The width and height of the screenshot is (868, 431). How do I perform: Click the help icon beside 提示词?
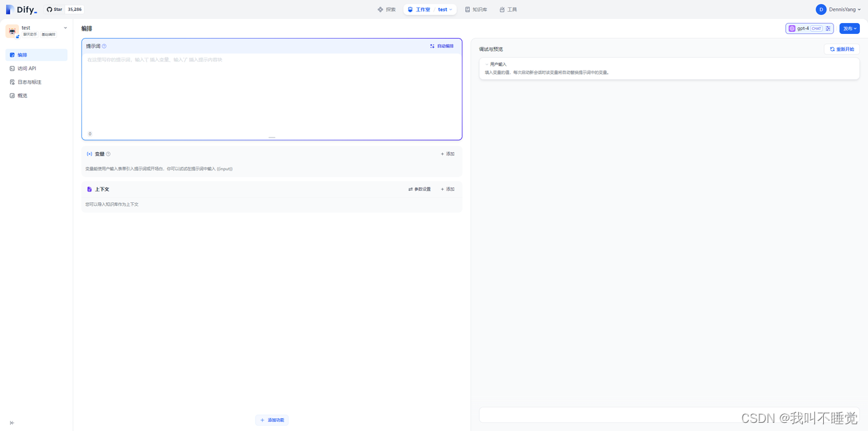(x=104, y=46)
